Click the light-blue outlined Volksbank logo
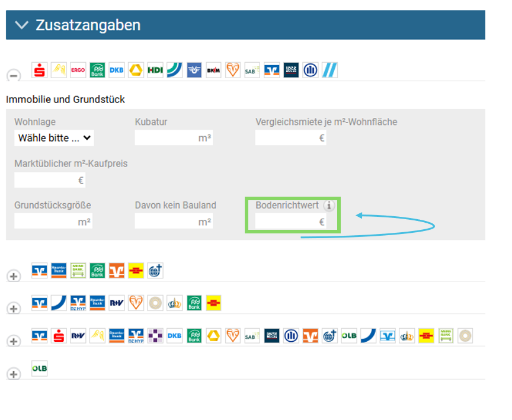512x420 pixels. [x=388, y=336]
